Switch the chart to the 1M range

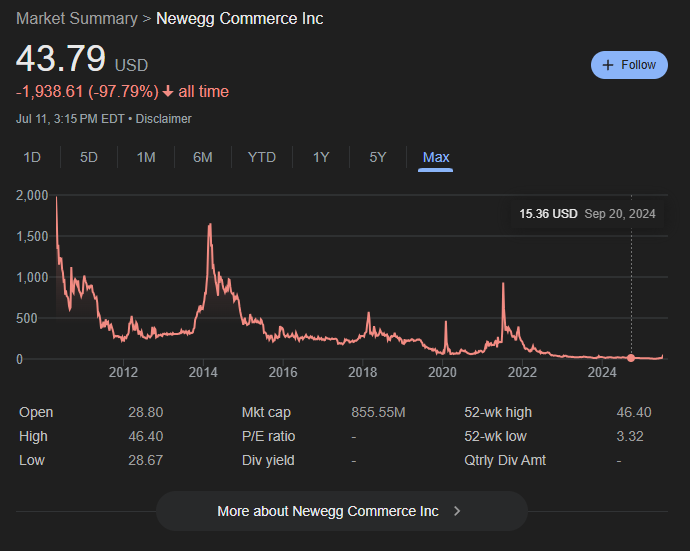point(146,157)
